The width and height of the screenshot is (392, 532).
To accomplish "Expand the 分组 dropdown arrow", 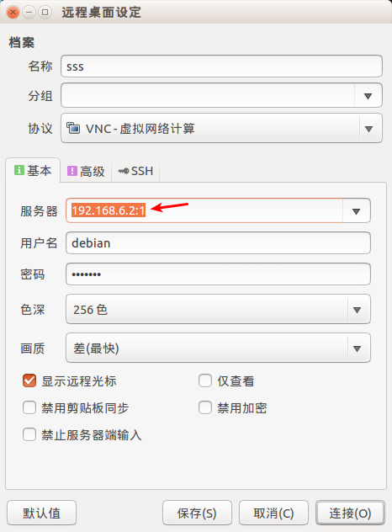I will (x=368, y=96).
